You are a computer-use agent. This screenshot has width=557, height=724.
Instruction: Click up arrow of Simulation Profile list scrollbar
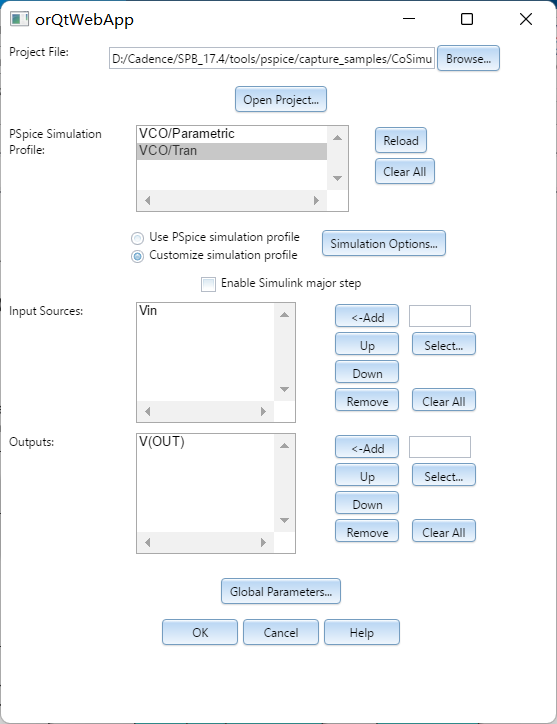pos(338,138)
